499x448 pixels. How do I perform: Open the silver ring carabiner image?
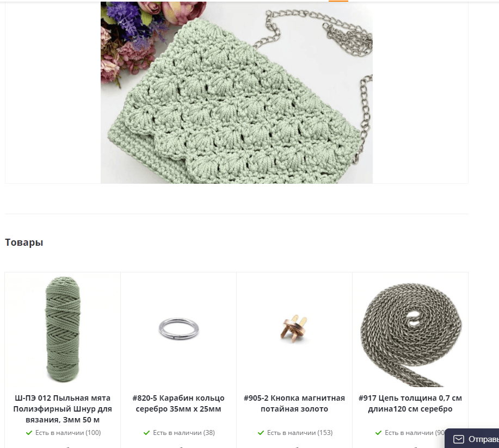tap(178, 328)
